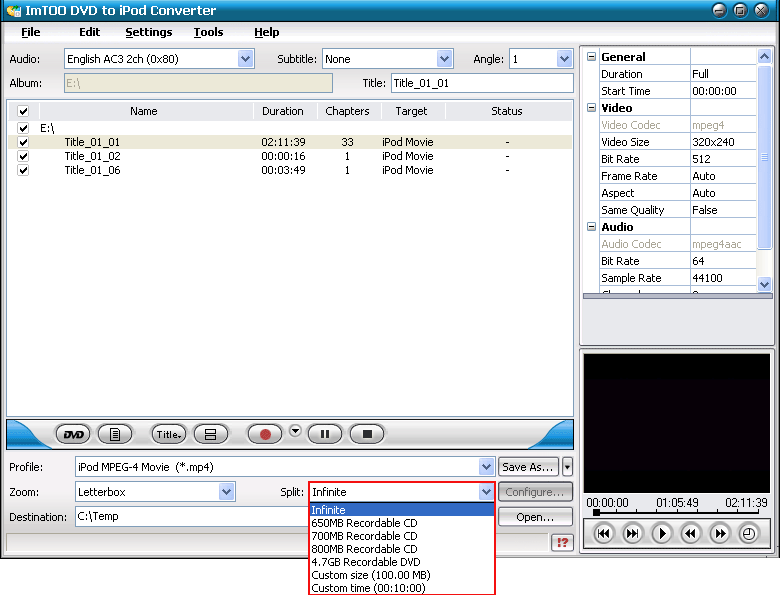Screen dimensions: 780x595
Task: Open the Edit menu
Action: pyautogui.click(x=90, y=32)
